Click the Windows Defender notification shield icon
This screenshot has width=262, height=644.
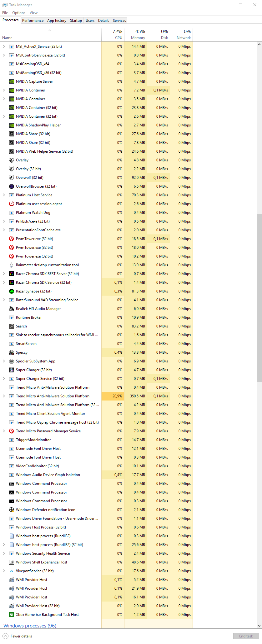click(x=12, y=510)
